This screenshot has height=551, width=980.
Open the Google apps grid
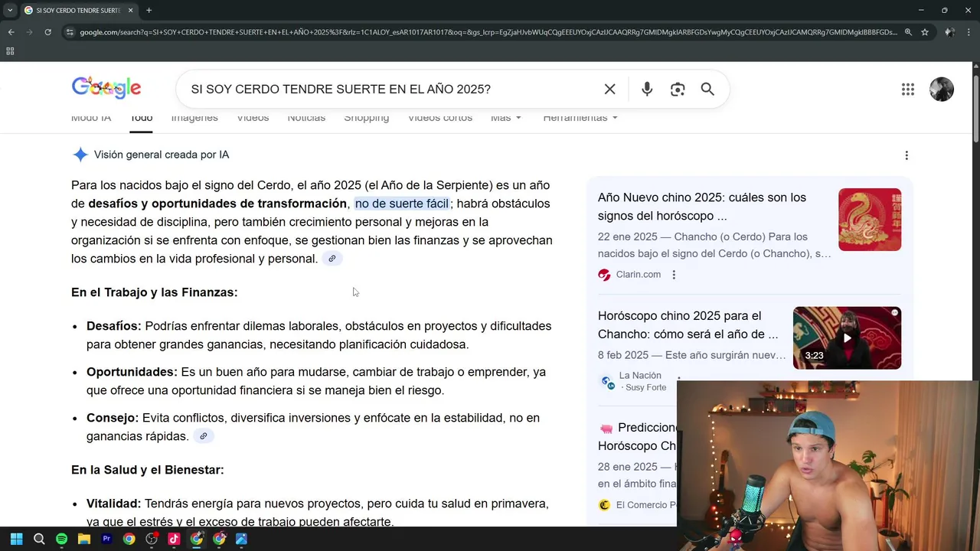pyautogui.click(x=908, y=90)
